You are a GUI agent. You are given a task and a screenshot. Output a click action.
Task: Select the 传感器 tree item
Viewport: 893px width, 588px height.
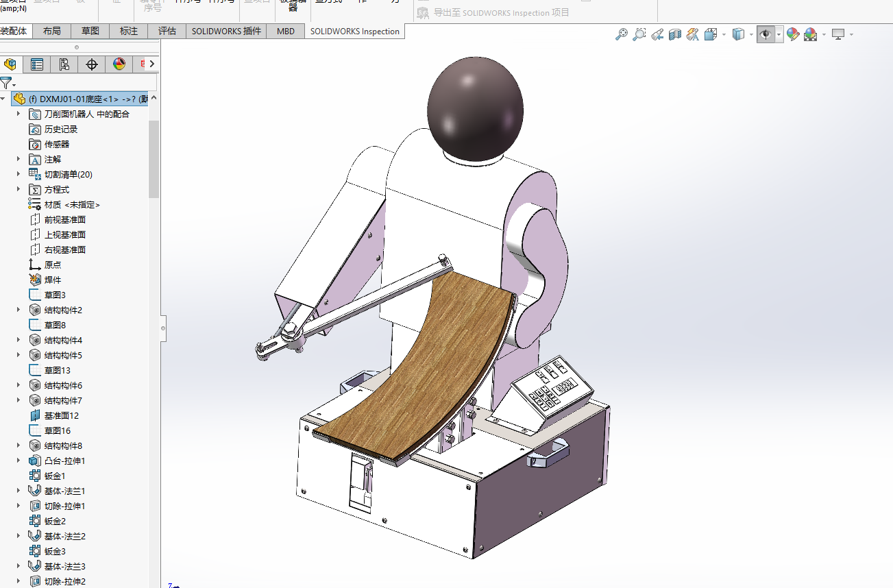click(57, 144)
